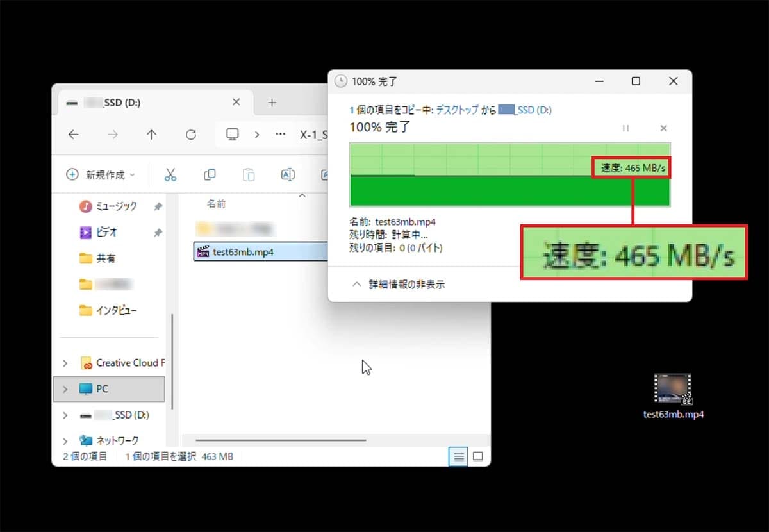769x532 pixels.
Task: Pause the file copy operation
Action: [x=625, y=128]
